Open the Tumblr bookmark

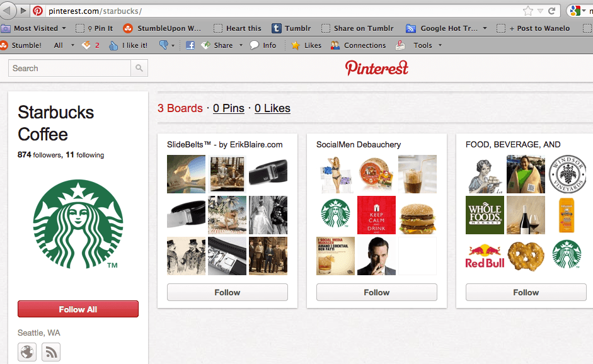click(x=291, y=28)
